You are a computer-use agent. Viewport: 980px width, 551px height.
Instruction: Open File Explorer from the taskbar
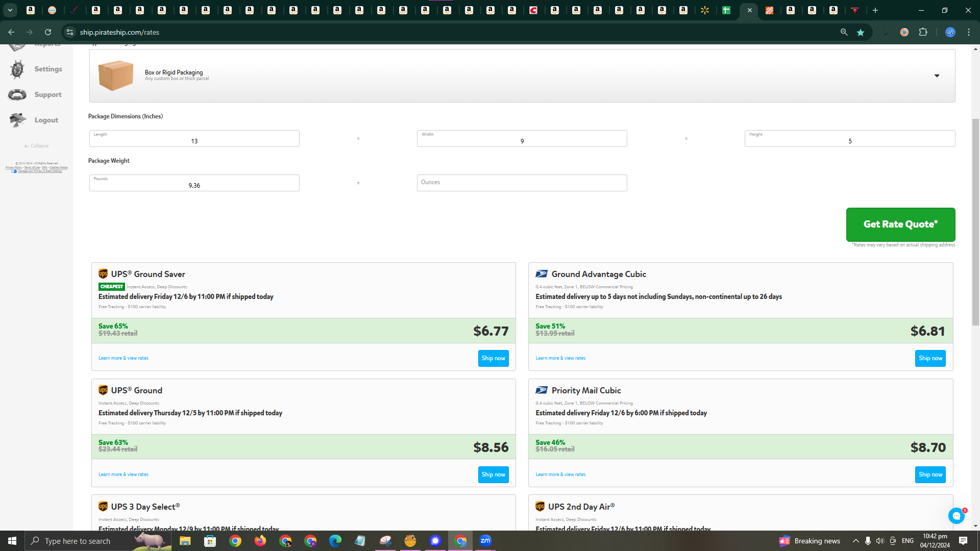[185, 541]
